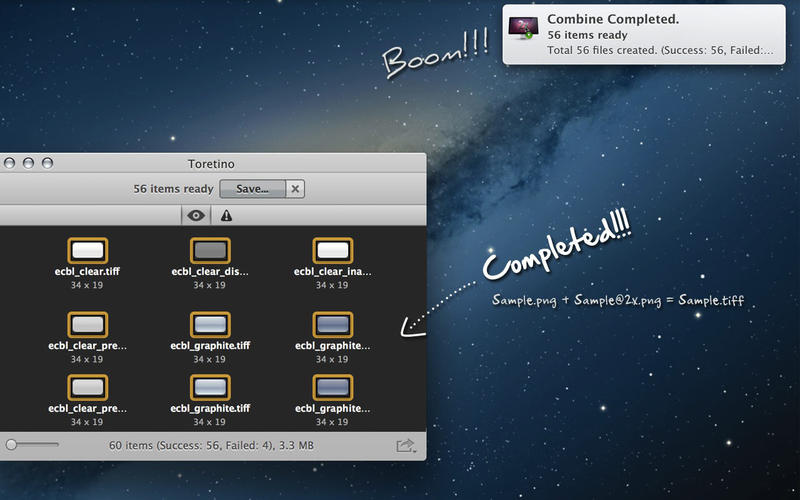Dismiss results with the X beside Save
The height and width of the screenshot is (500, 800).
[295, 189]
